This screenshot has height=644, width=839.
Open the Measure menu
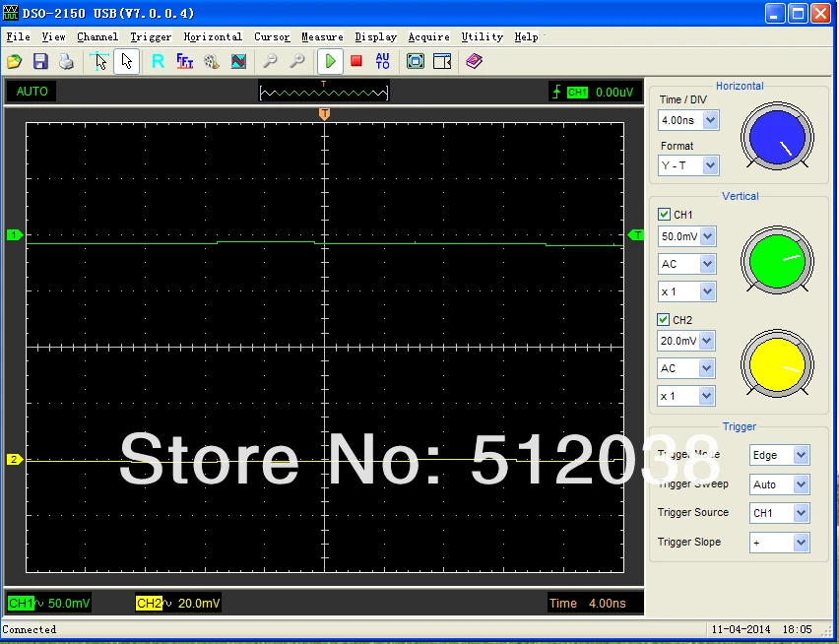click(x=322, y=36)
